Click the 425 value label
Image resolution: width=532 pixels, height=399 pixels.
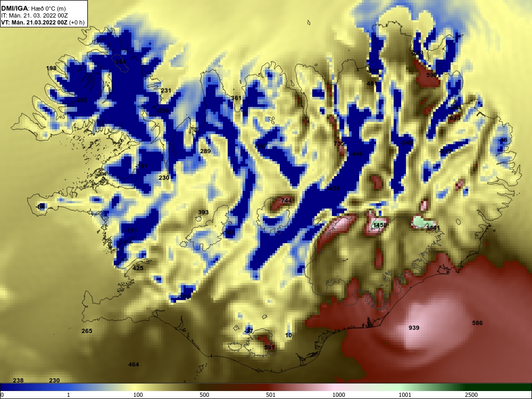coord(138,268)
